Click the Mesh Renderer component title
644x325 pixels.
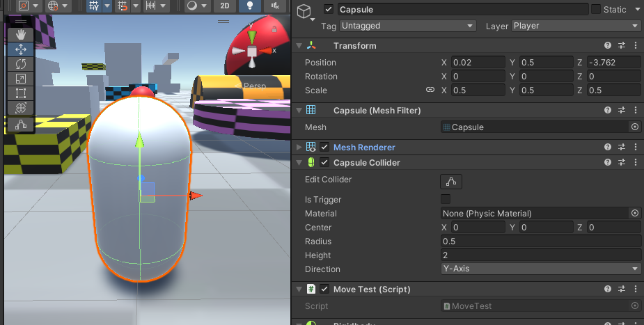(x=364, y=147)
